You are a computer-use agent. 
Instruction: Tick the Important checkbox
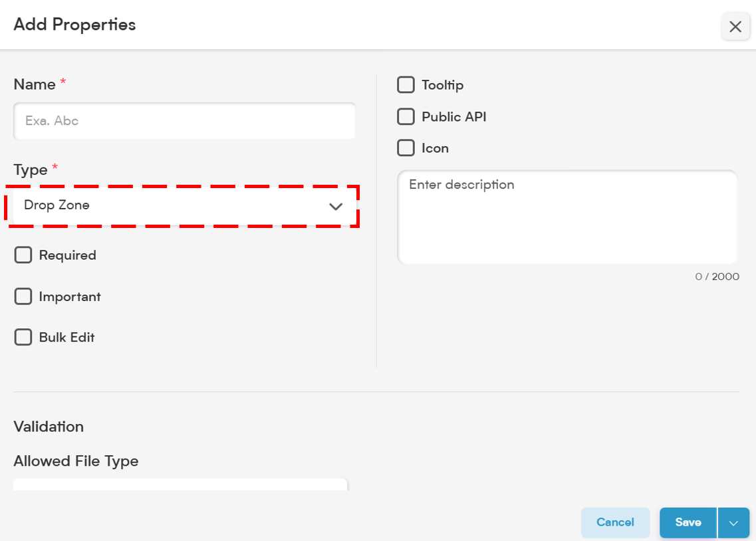coord(23,296)
